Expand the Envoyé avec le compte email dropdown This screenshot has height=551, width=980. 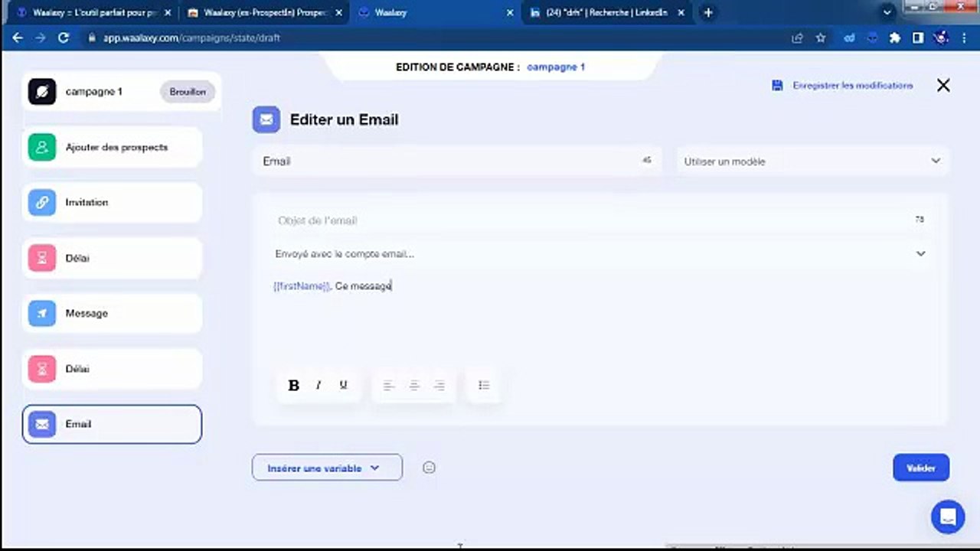point(599,253)
